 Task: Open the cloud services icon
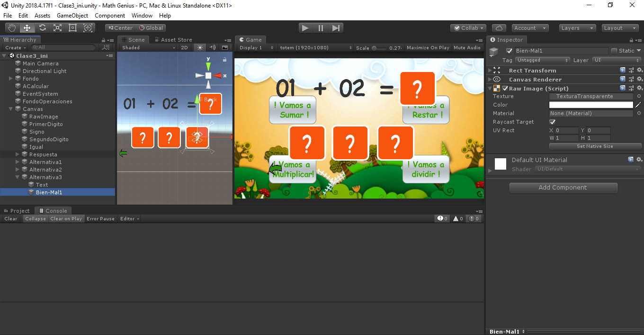coord(499,28)
